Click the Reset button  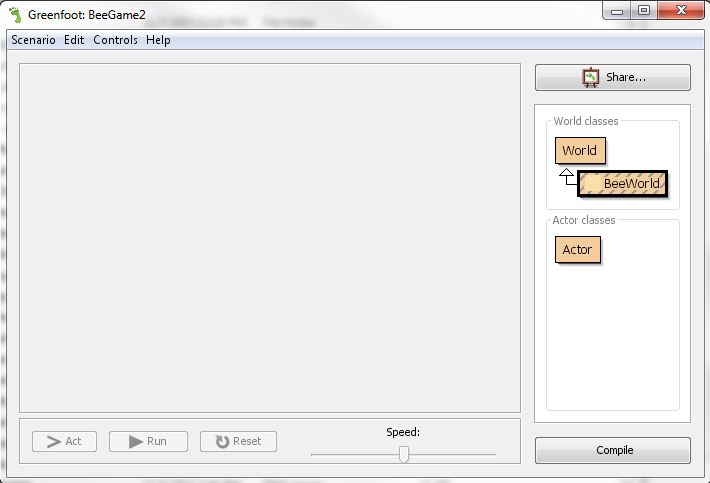click(238, 441)
